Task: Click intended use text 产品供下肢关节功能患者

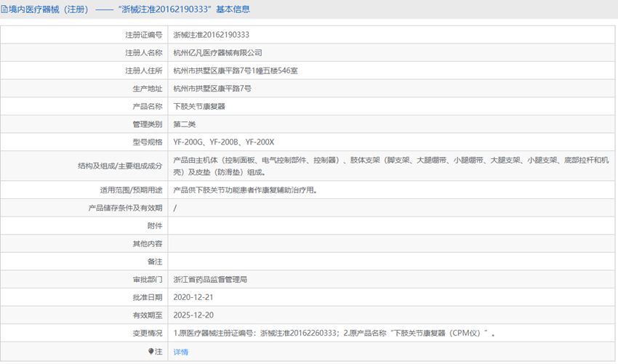Action: coord(245,190)
